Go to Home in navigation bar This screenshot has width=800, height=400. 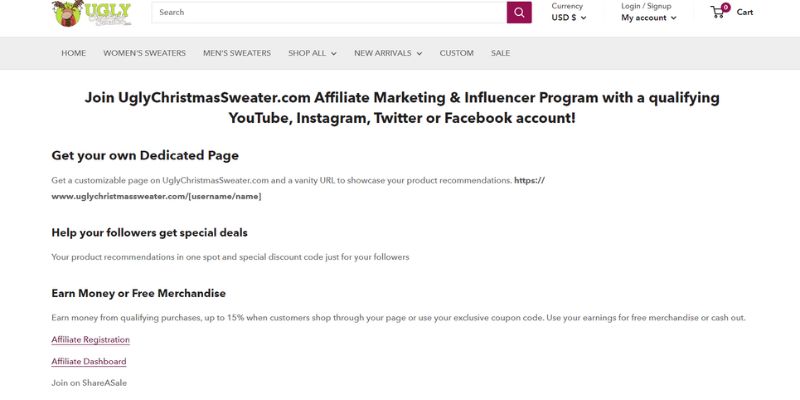73,53
